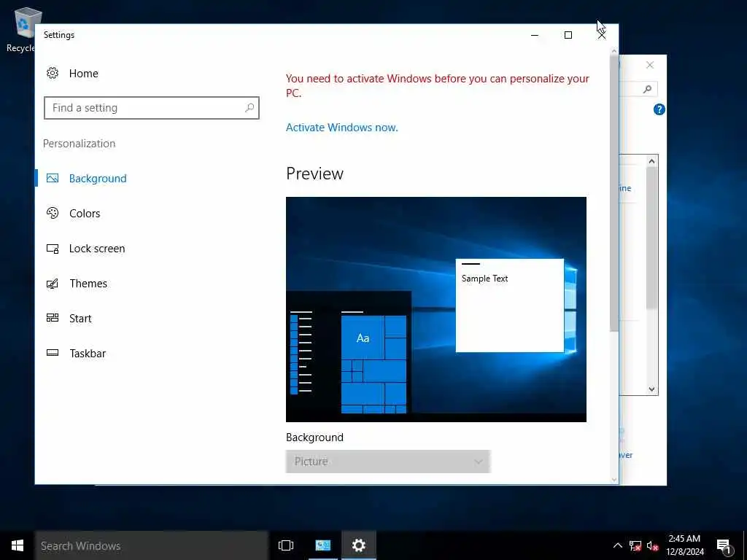Open the Start personalization page
Viewport: 747px width, 560px height.
coord(80,319)
